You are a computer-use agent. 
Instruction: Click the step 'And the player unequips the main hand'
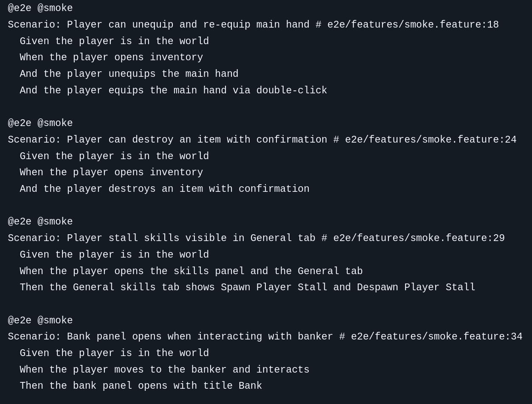(x=129, y=74)
